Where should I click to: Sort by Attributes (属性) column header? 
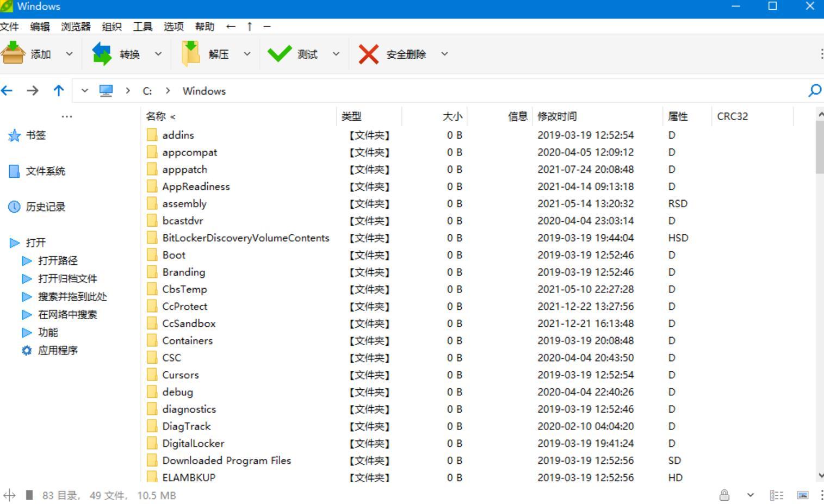687,116
